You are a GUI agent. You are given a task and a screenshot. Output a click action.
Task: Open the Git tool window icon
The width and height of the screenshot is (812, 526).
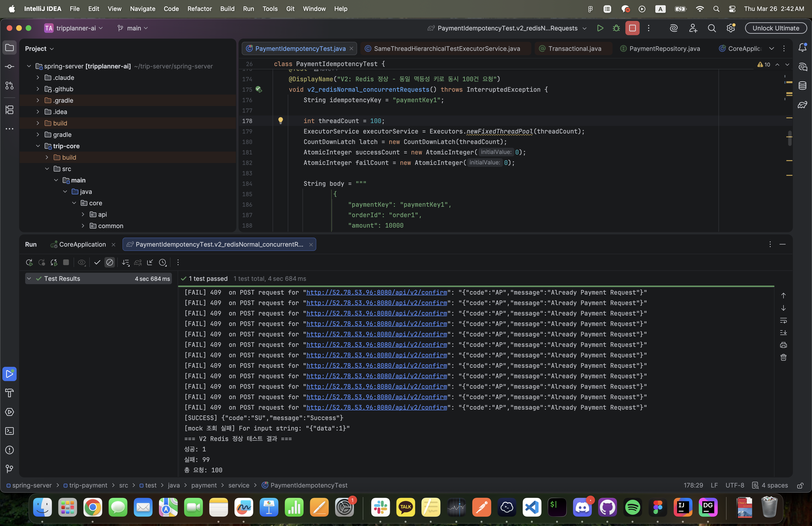[9, 469]
